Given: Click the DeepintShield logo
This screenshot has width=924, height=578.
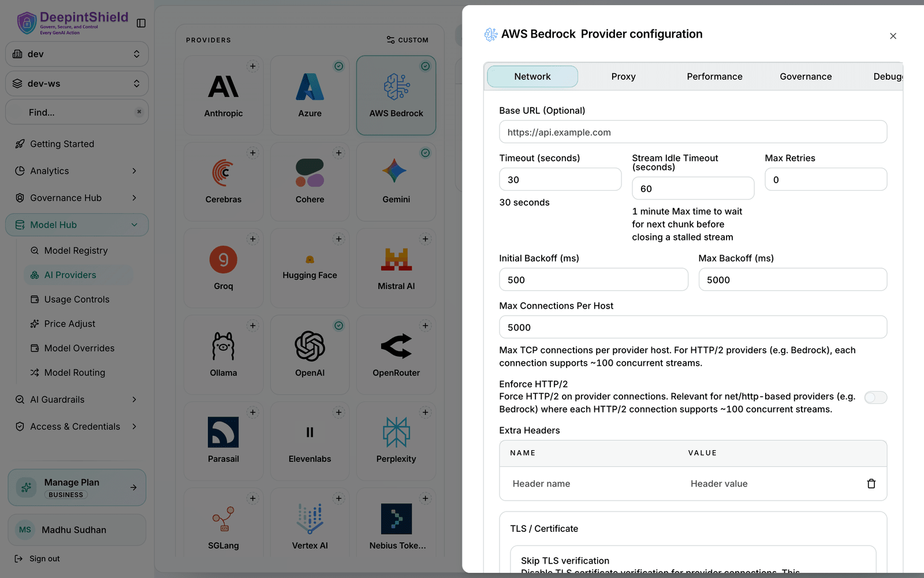Looking at the screenshot, I should (73, 23).
